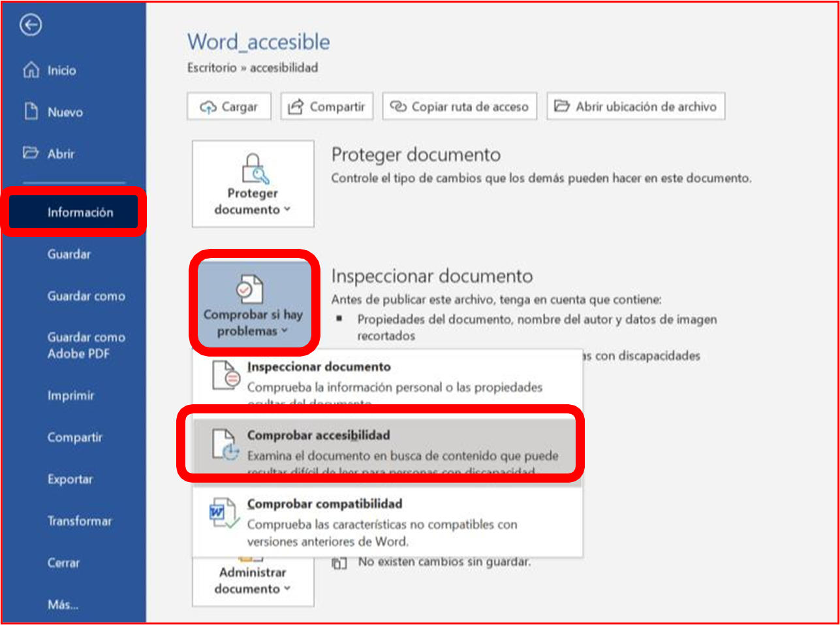Open Compartir in the sidebar

point(74,438)
